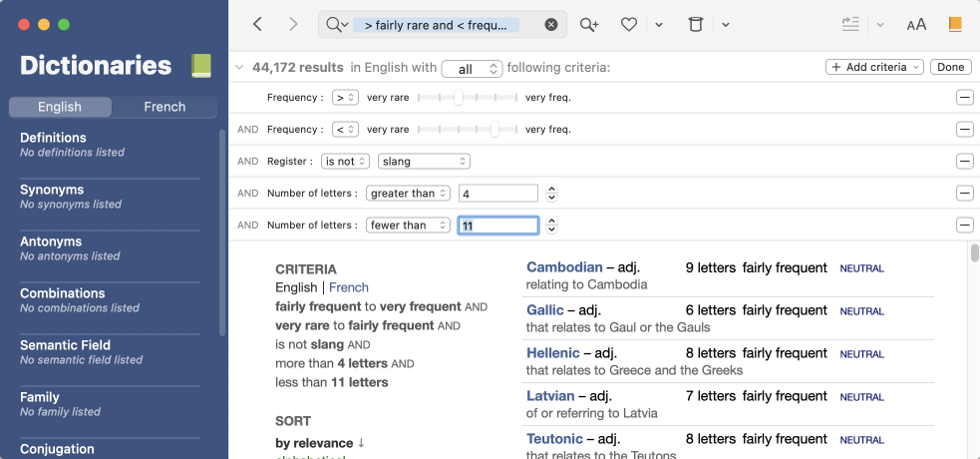Click the stepper next to value 11
This screenshot has width=980, height=459.
coord(551,226)
